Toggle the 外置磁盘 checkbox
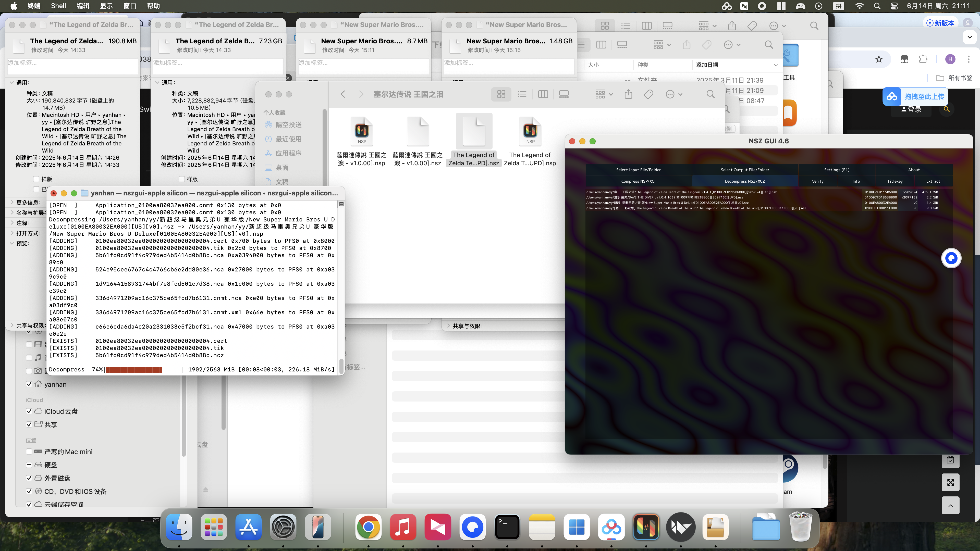This screenshot has height=551, width=980. 29,478
